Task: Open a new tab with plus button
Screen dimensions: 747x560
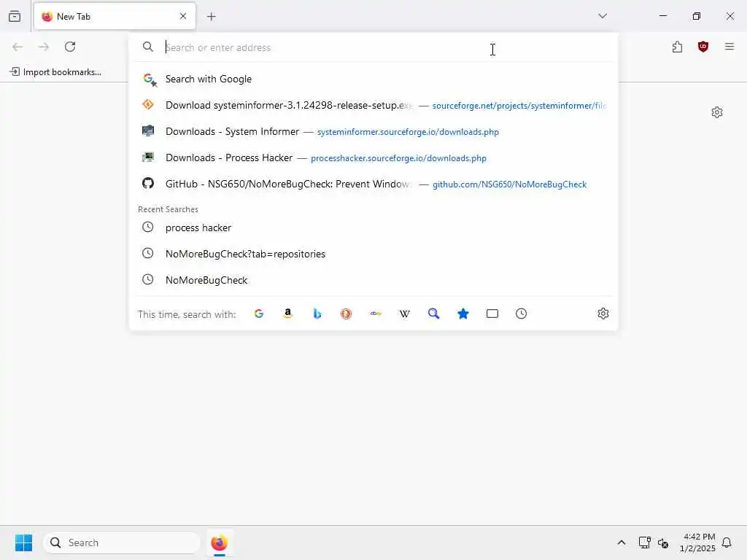Action: [212, 17]
